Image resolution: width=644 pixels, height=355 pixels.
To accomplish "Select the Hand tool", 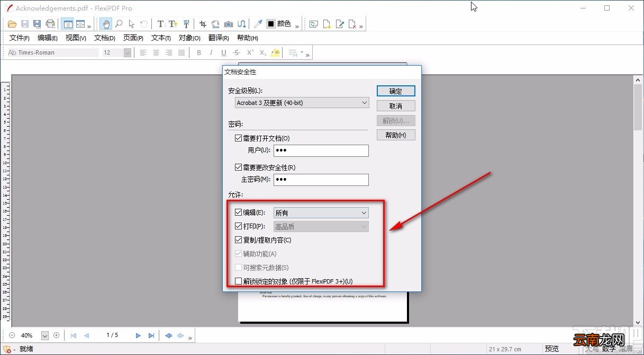I will [x=106, y=24].
